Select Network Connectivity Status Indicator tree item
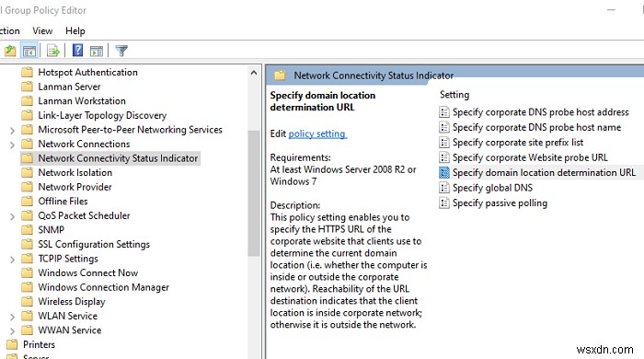The height and width of the screenshot is (359, 644). [110, 158]
